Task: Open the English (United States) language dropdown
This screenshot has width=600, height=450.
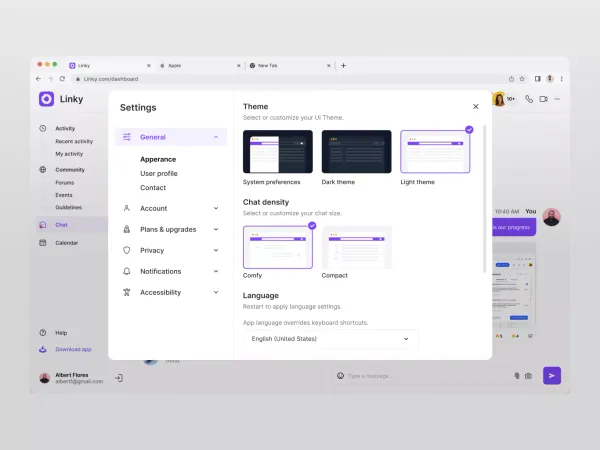Action: (330, 339)
